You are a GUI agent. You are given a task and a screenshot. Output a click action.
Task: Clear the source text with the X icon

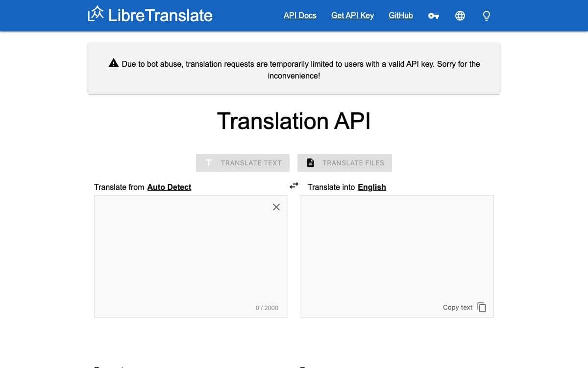pos(276,207)
